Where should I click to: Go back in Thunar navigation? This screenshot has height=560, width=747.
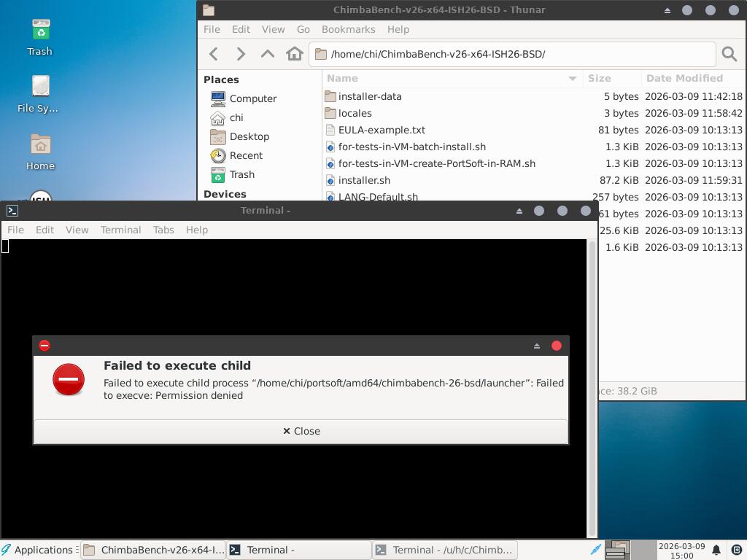[214, 54]
